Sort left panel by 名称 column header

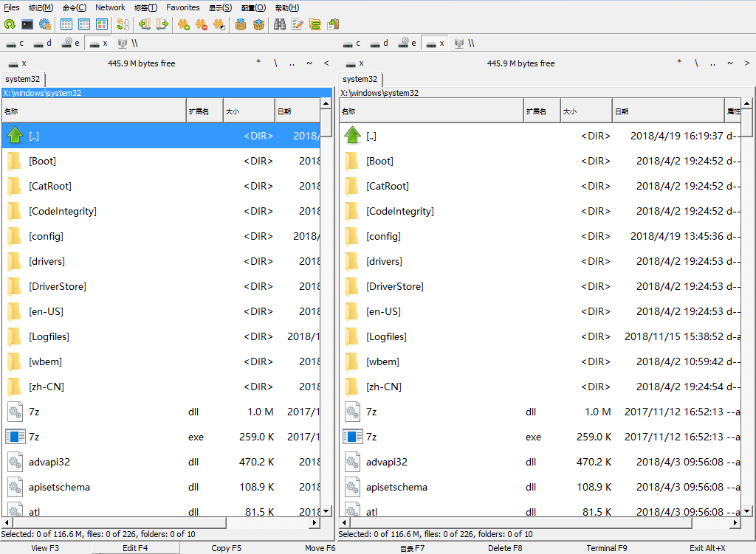pos(94,111)
